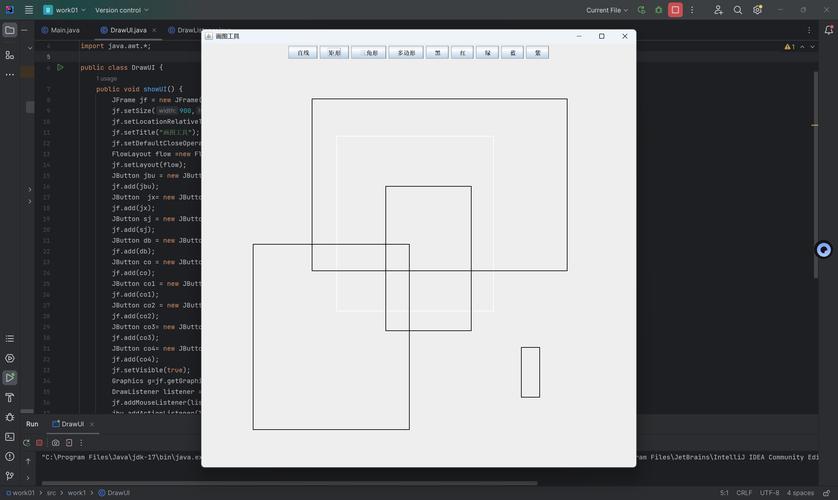The height and width of the screenshot is (500, 838).
Task: Switch to Main.java editor tab
Action: pos(60,30)
